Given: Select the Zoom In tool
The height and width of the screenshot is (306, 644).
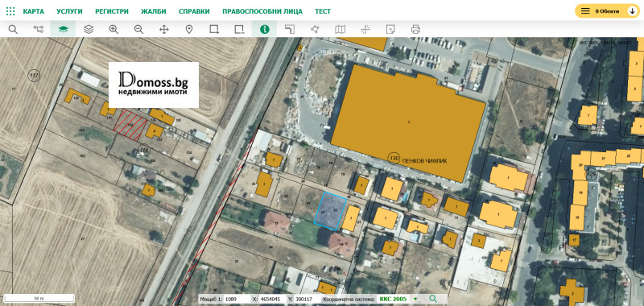Looking at the screenshot, I should tap(114, 29).
